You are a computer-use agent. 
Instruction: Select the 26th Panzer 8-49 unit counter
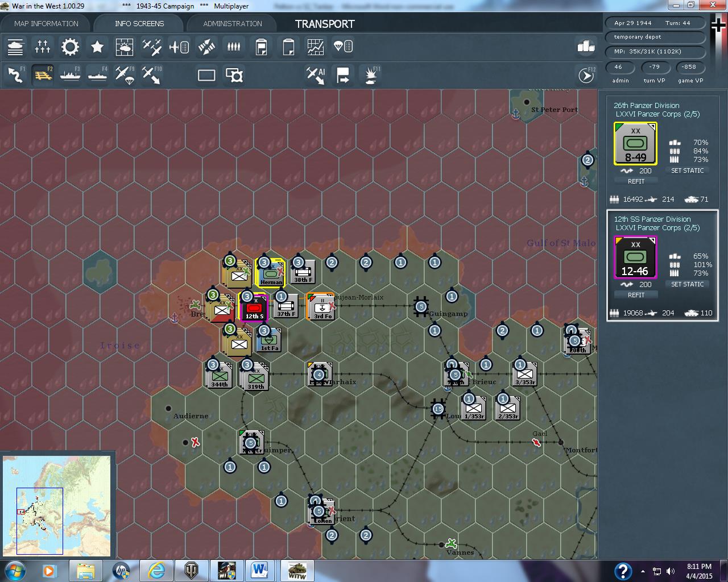click(x=635, y=144)
